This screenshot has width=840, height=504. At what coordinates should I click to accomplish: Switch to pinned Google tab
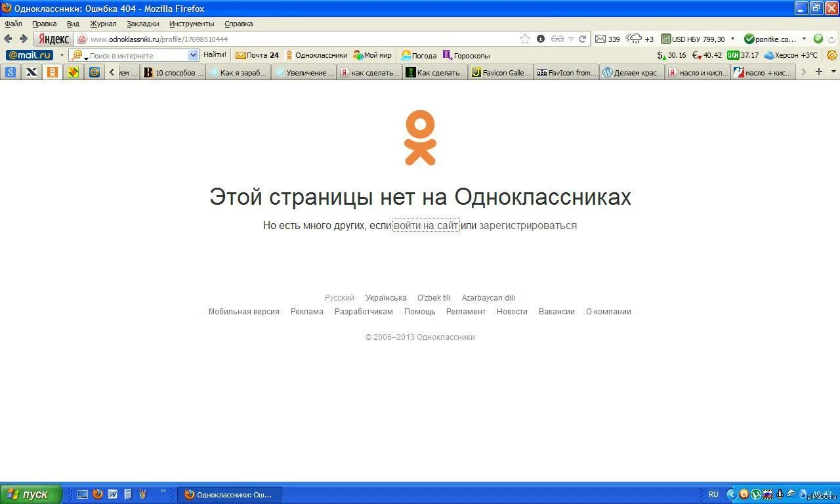click(10, 72)
